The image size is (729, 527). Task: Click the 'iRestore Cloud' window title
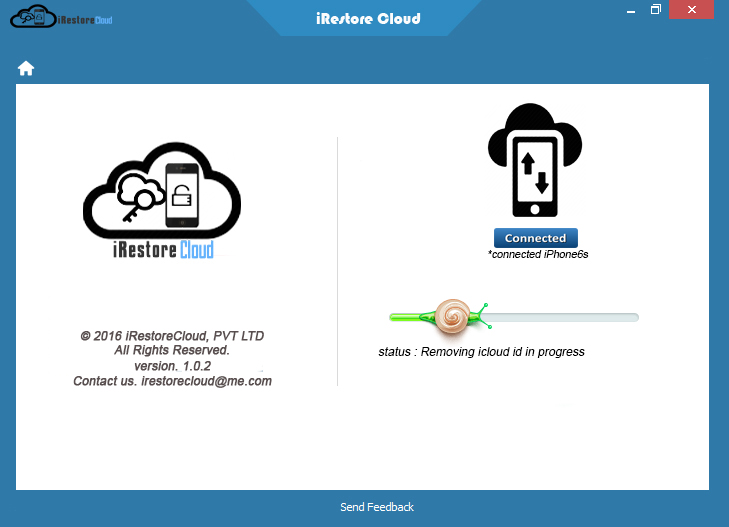pos(368,19)
